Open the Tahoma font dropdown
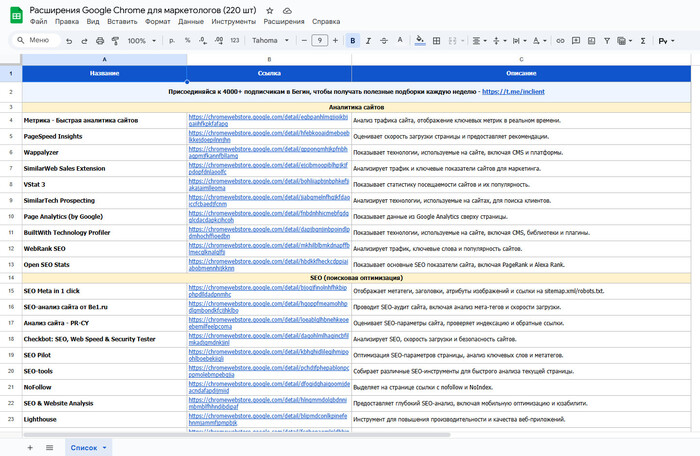Image resolution: width=700 pixels, height=456 pixels. click(270, 41)
